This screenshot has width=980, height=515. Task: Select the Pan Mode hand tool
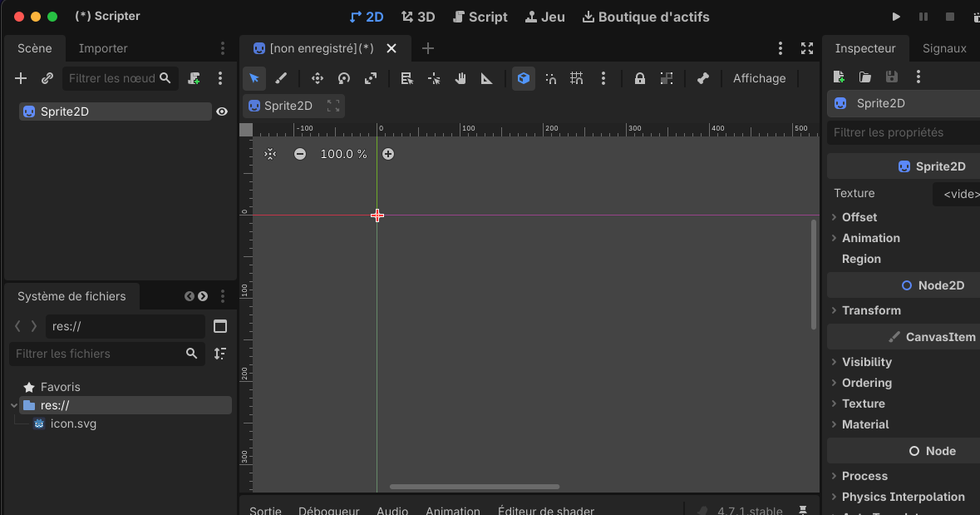(460, 78)
